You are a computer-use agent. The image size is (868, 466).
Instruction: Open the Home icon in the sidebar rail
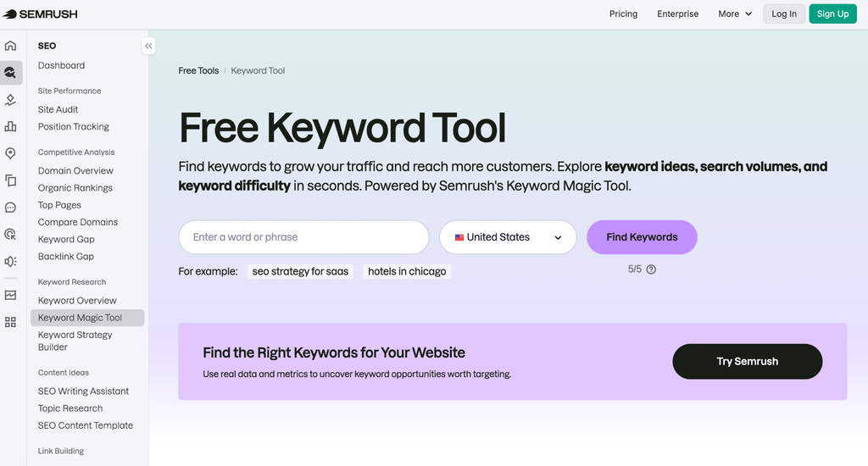[x=10, y=46]
